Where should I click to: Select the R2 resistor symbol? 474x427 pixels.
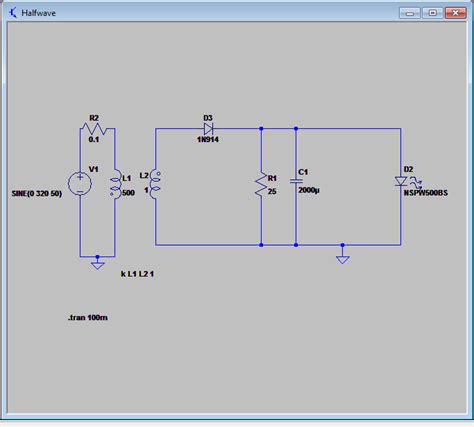click(94, 129)
